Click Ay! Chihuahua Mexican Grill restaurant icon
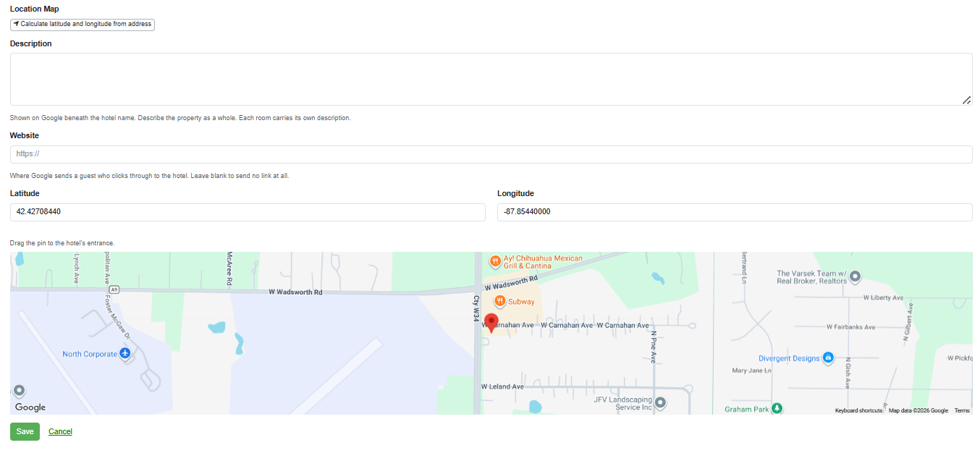The width and height of the screenshot is (980, 453). [x=495, y=261]
